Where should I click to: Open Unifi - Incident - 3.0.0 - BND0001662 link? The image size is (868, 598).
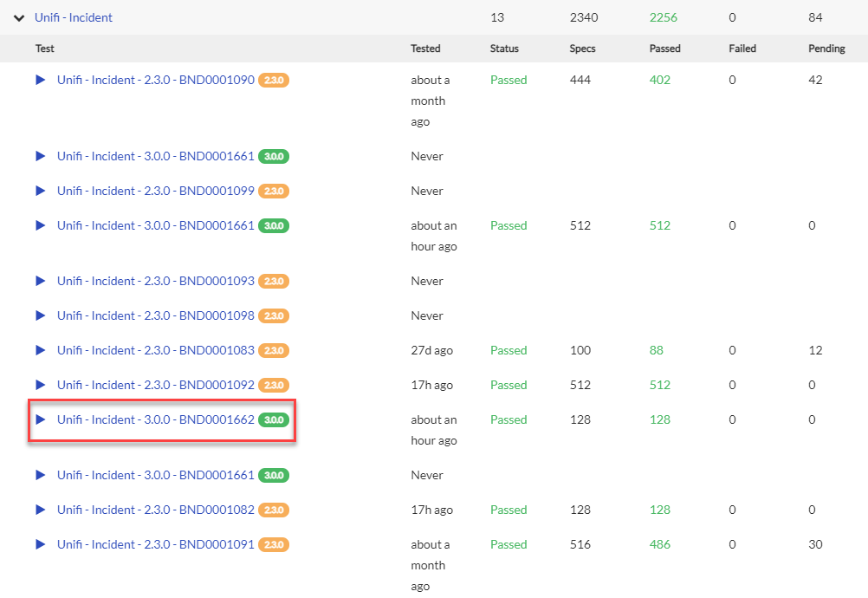(x=156, y=419)
